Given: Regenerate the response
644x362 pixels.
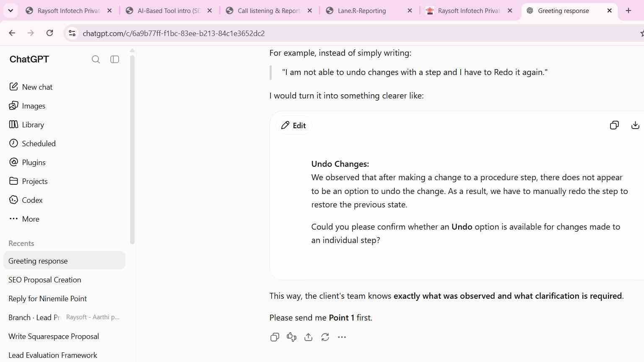Looking at the screenshot, I should tap(325, 337).
